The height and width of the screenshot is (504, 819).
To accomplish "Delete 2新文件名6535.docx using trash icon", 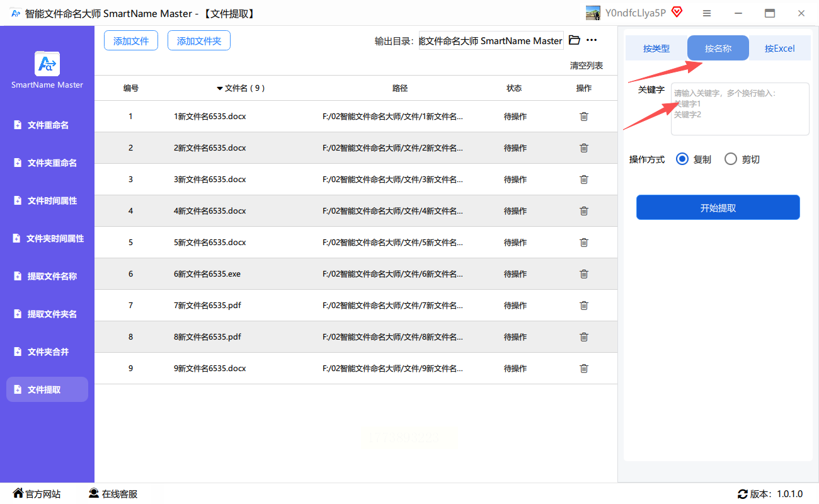I will click(584, 148).
